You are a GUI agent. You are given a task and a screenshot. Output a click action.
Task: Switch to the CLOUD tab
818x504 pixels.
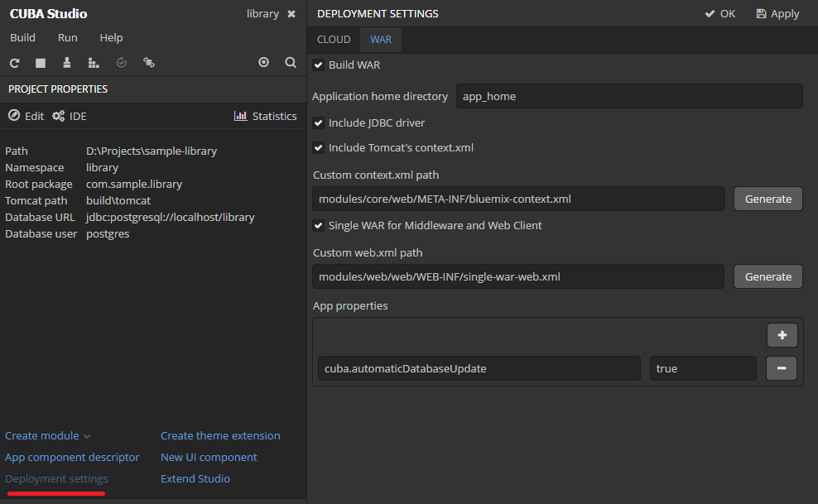pyautogui.click(x=334, y=40)
